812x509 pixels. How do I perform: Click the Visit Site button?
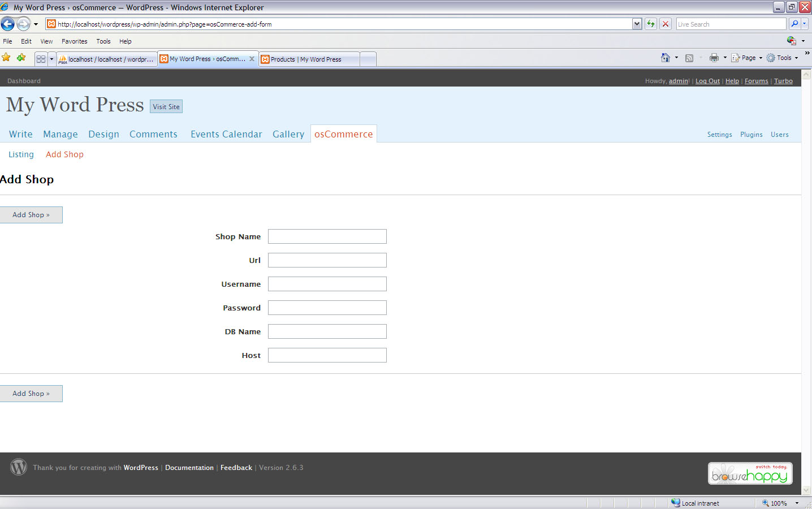(x=166, y=106)
